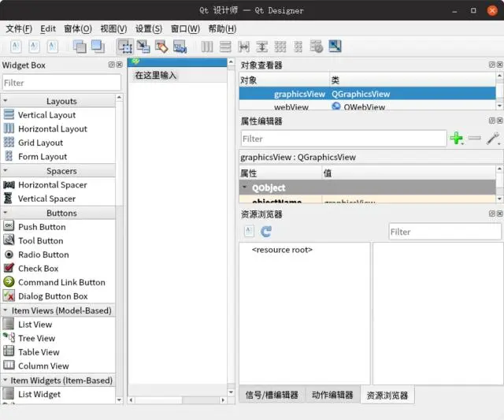Collapse Item Widgets (Item-Based) category
504x420 pixels.
6,381
